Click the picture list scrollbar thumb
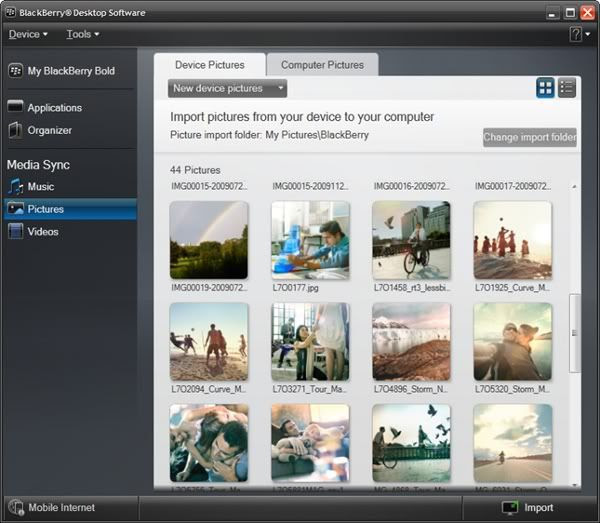600x523 pixels. click(x=574, y=332)
